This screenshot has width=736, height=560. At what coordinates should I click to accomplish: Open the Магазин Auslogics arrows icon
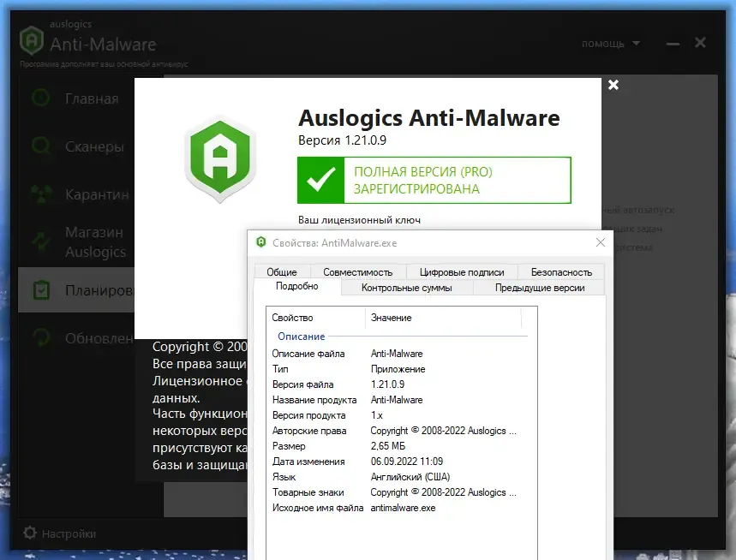(41, 241)
